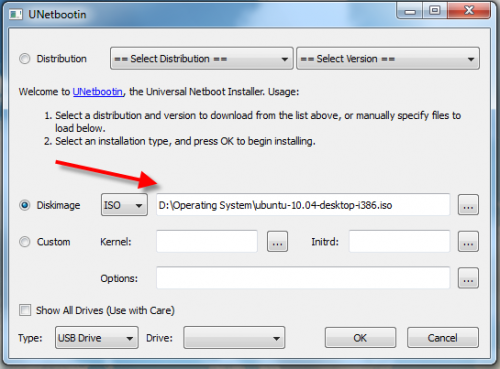This screenshot has width=500, height=369.
Task: Select the Custom radio button
Action: click(25, 242)
